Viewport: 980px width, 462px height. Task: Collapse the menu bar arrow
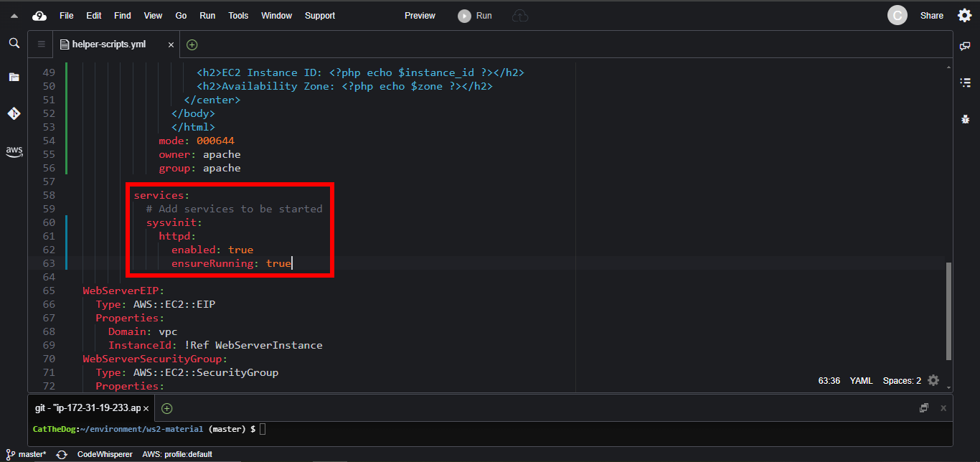click(x=14, y=16)
